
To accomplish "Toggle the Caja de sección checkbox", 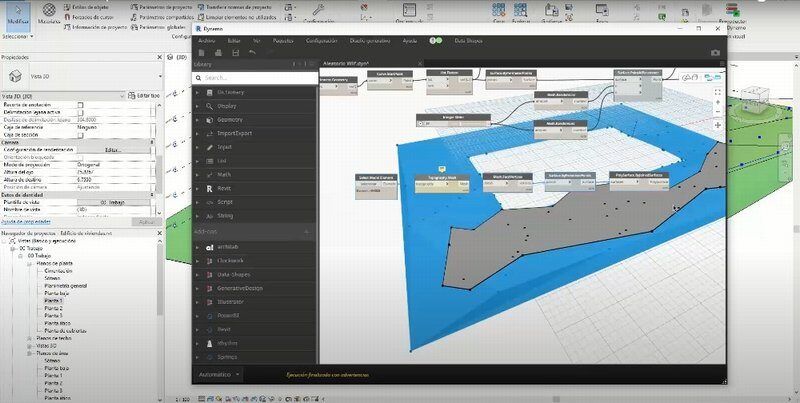I will [82, 135].
